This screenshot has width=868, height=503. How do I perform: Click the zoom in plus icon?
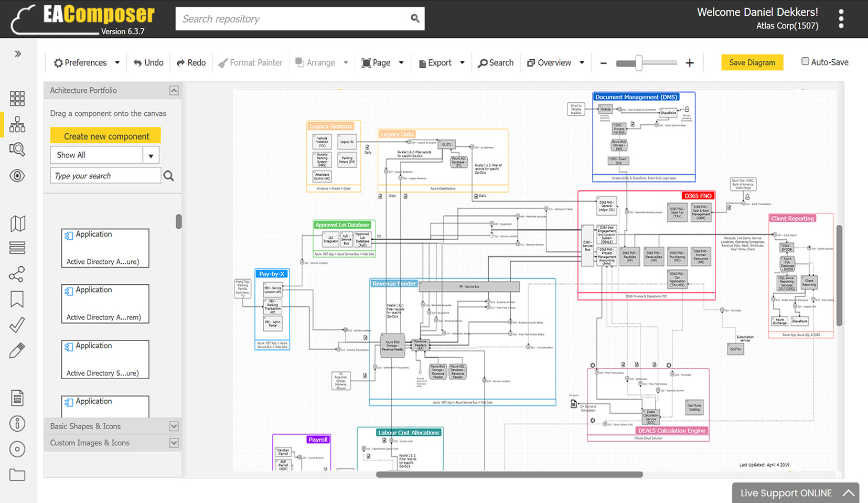(x=690, y=63)
